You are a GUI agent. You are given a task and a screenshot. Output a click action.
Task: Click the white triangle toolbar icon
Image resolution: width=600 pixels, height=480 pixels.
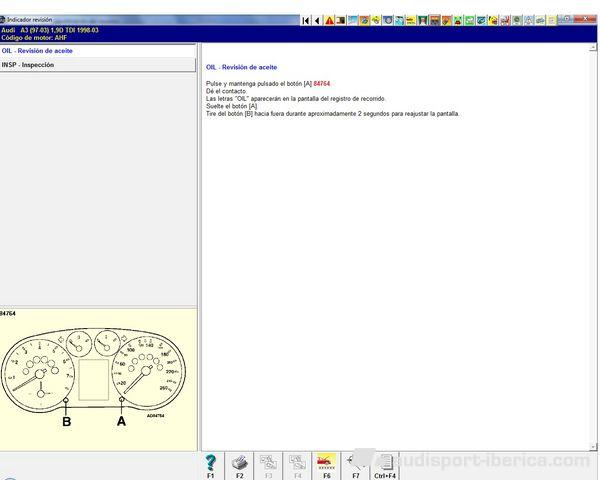pyautogui.click(x=528, y=20)
